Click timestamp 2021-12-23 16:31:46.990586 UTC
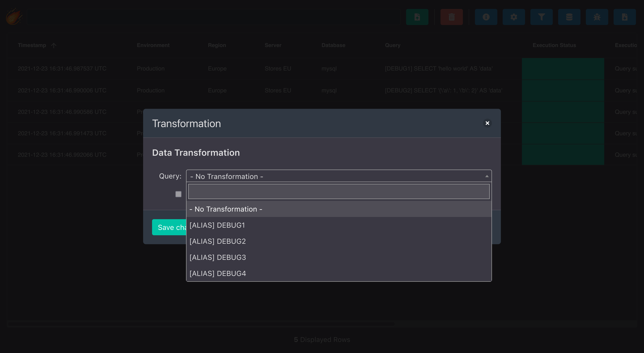 tap(62, 112)
